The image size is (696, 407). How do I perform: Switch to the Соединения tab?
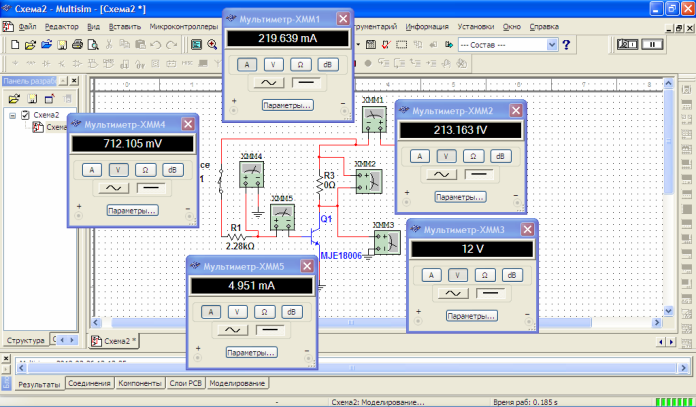click(x=89, y=383)
